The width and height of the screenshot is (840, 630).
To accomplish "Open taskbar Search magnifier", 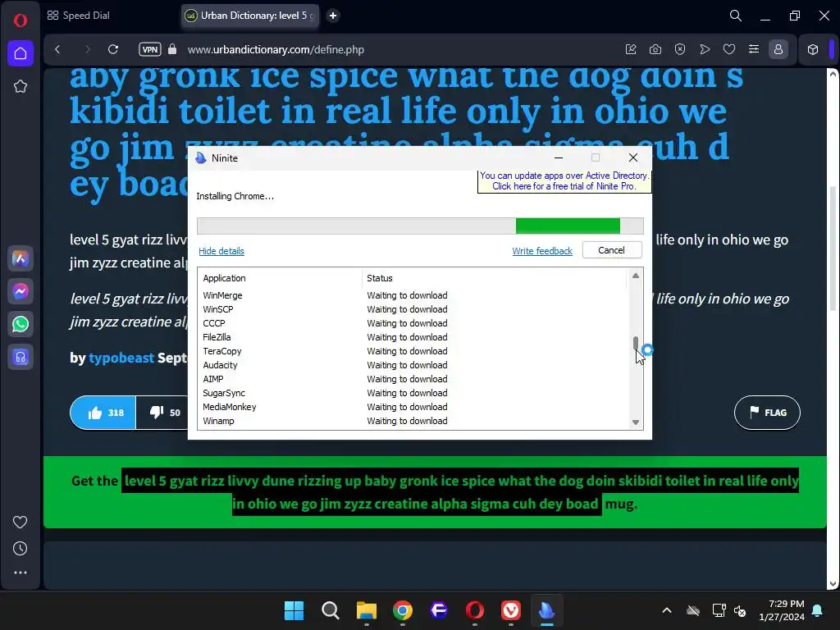I will (x=331, y=610).
